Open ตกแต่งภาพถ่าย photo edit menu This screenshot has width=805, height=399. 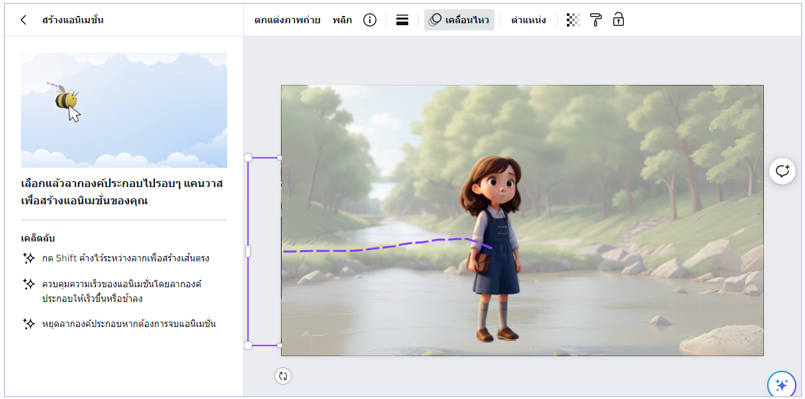(x=288, y=20)
